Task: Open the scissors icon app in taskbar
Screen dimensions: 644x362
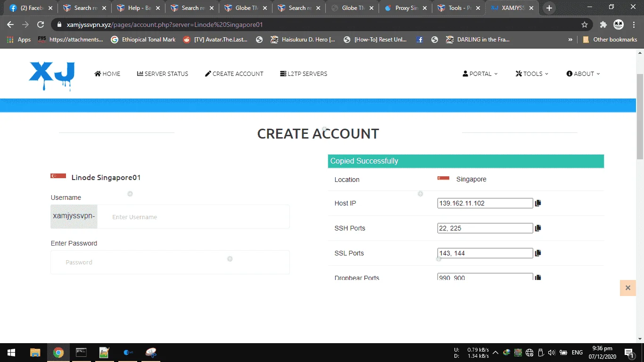Action: coord(151,353)
